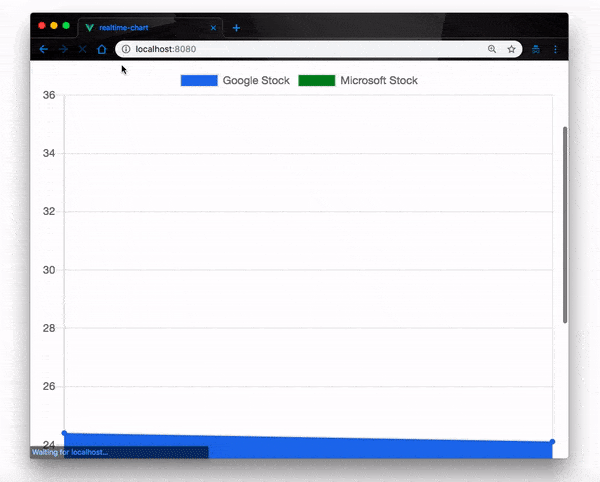View site information icon in the address bar
Viewport: 600px width, 482px height.
pyautogui.click(x=126, y=49)
